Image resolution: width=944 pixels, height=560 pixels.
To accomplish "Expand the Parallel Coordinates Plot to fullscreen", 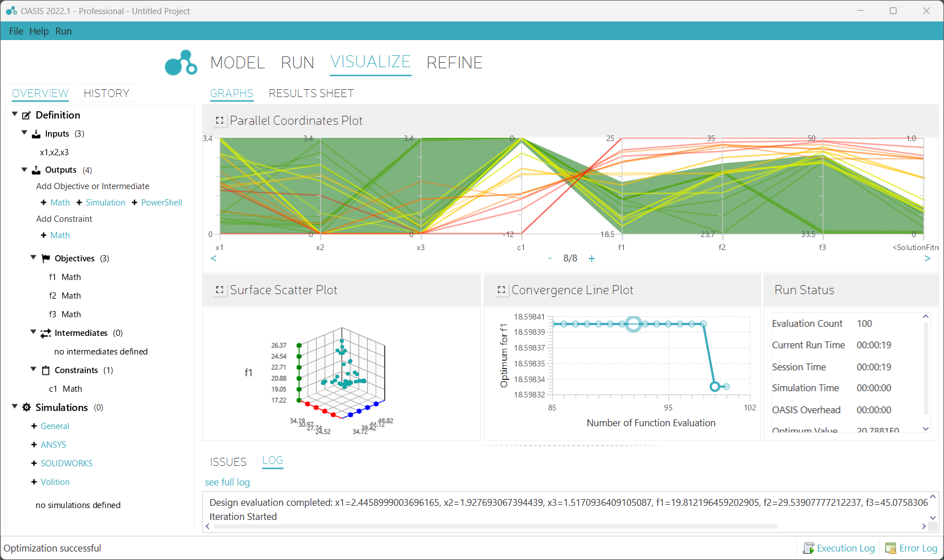I will (x=220, y=121).
